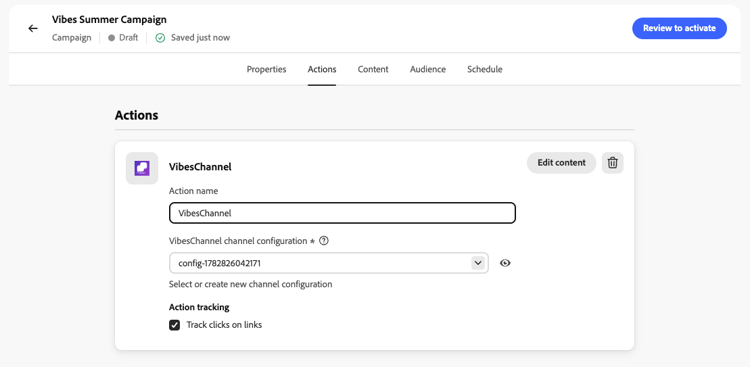Click the Vibes Summer Campaign title
This screenshot has height=367, width=750.
click(110, 20)
